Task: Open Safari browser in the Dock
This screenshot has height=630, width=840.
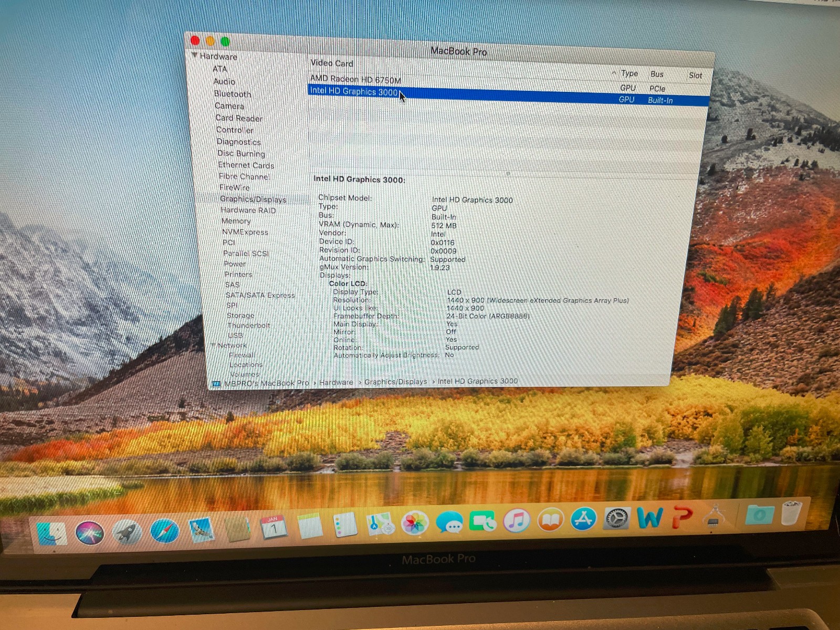Action: (x=164, y=531)
